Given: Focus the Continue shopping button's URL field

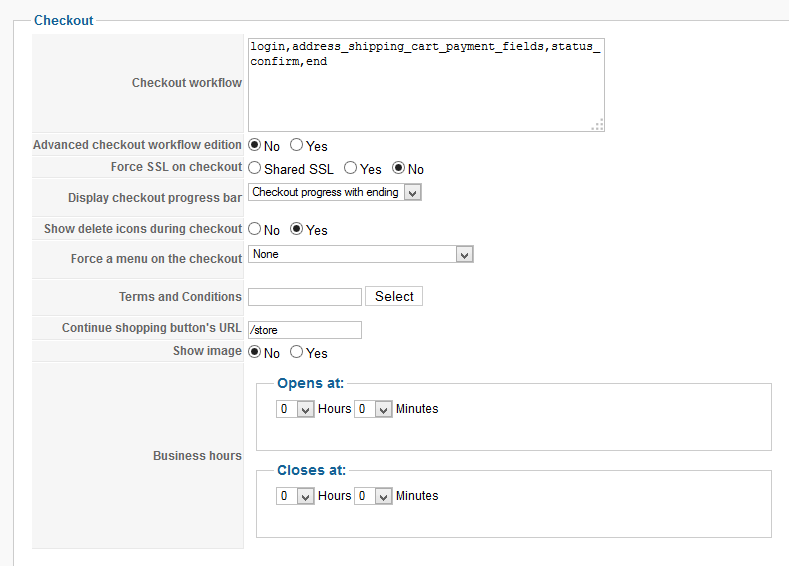Looking at the screenshot, I should tap(305, 330).
